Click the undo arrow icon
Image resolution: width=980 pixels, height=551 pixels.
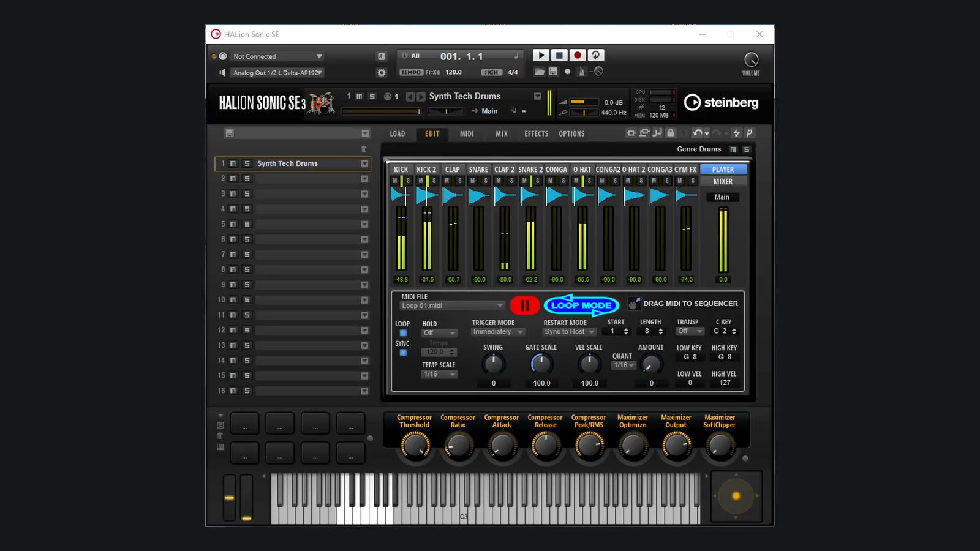click(697, 133)
